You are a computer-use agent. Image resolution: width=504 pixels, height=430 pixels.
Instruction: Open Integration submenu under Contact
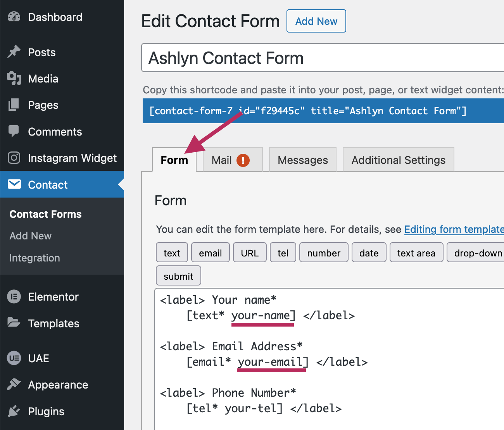point(35,258)
